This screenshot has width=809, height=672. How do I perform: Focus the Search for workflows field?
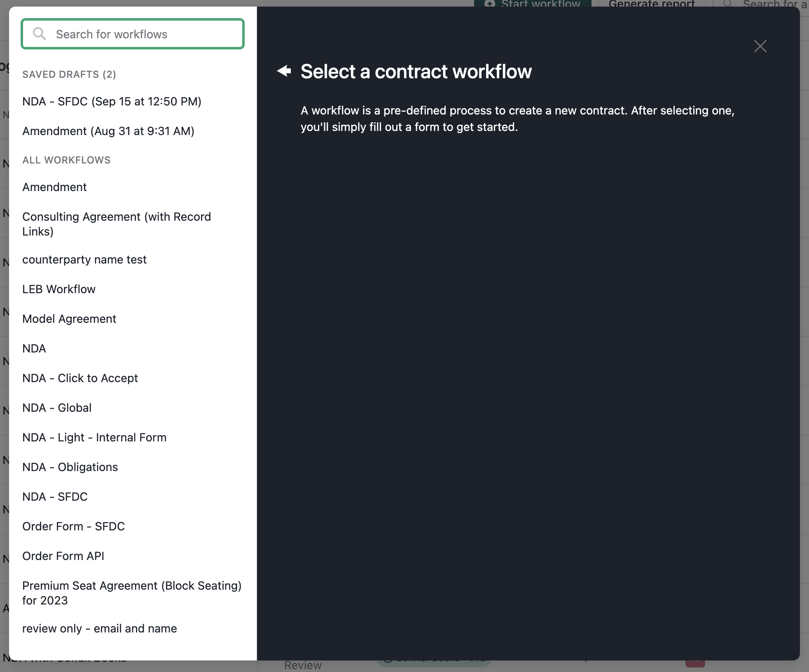click(x=133, y=34)
